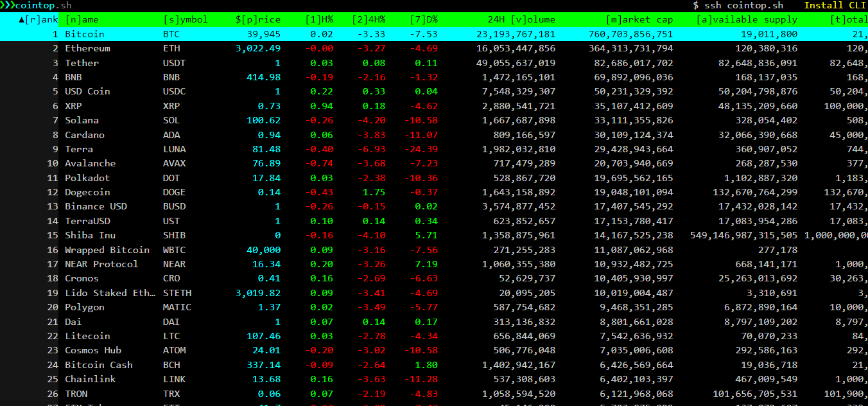This screenshot has width=868, height=406.
Task: Sort by the [1]H% column header
Action: [x=319, y=19]
